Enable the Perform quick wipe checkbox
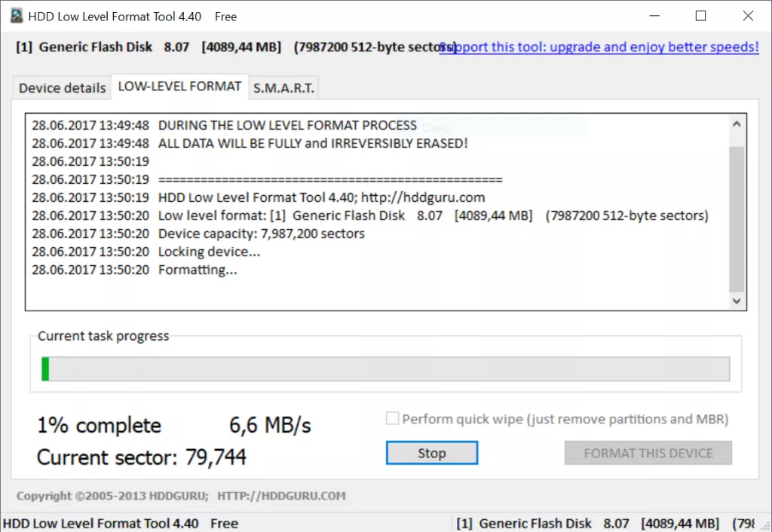This screenshot has height=532, width=772. point(392,418)
